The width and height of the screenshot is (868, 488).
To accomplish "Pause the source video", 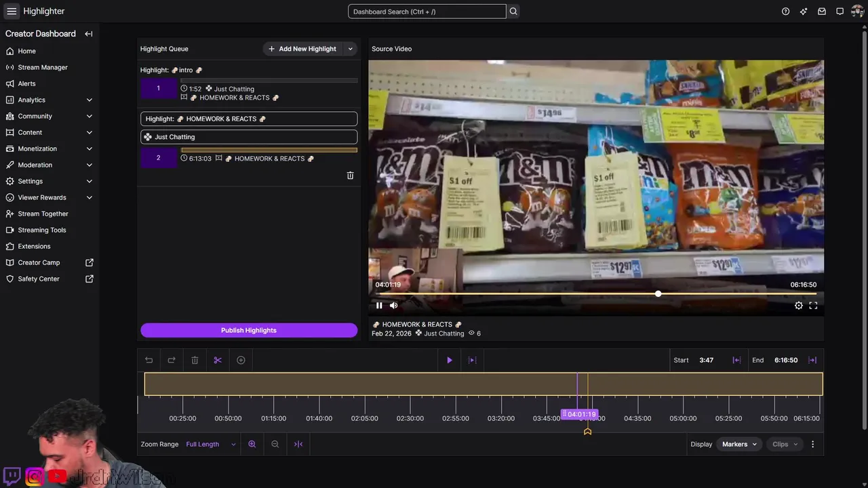I will [379, 306].
